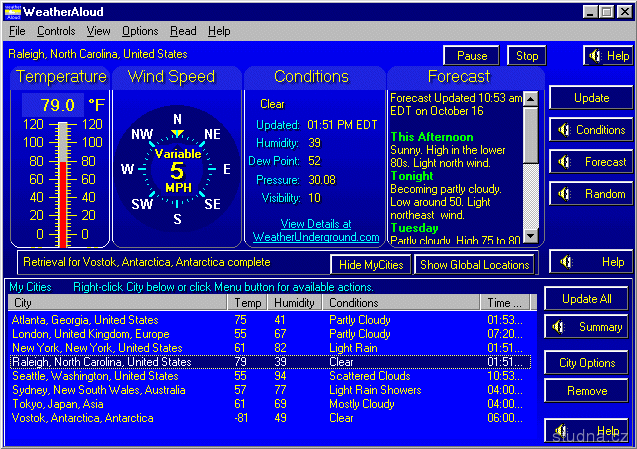Screen dimensions: 637x449
Task: Toggle Hide MyCities button
Action: pos(370,264)
